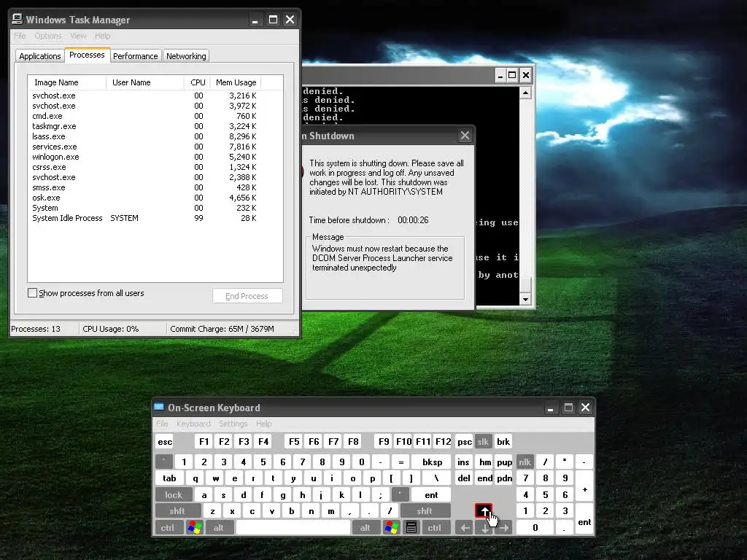The width and height of the screenshot is (747, 560).
Task: Click the psc key on On-Screen Keyboard
Action: point(464,441)
